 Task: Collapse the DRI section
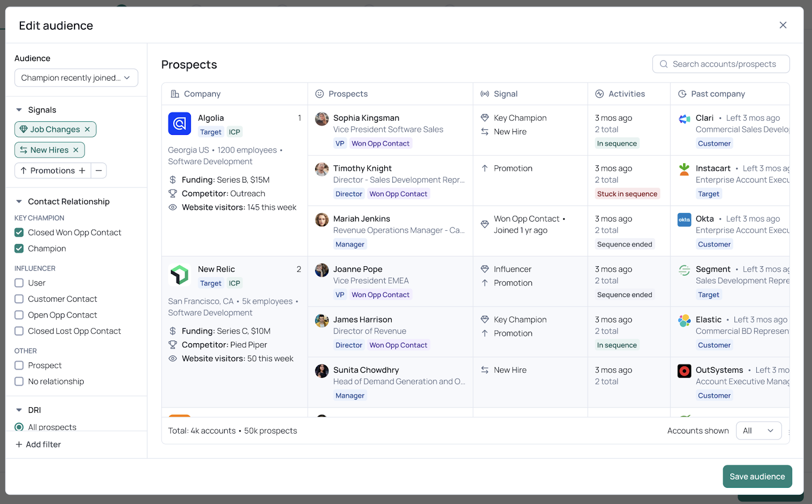19,410
